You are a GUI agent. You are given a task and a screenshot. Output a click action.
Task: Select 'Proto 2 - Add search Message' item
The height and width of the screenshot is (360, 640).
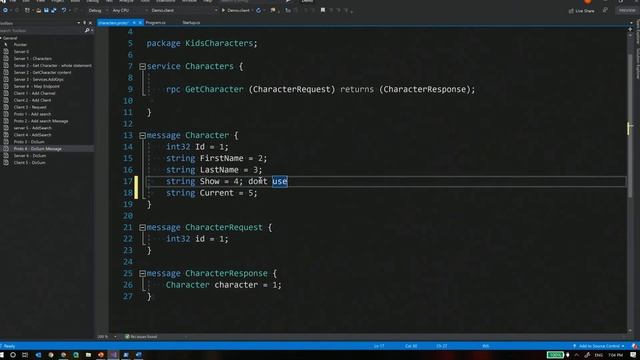[x=41, y=121]
